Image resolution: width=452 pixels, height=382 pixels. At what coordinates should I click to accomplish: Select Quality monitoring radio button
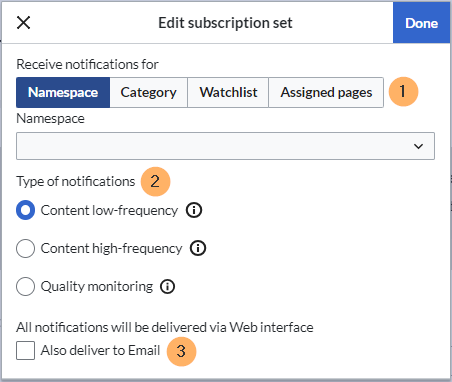(x=25, y=286)
